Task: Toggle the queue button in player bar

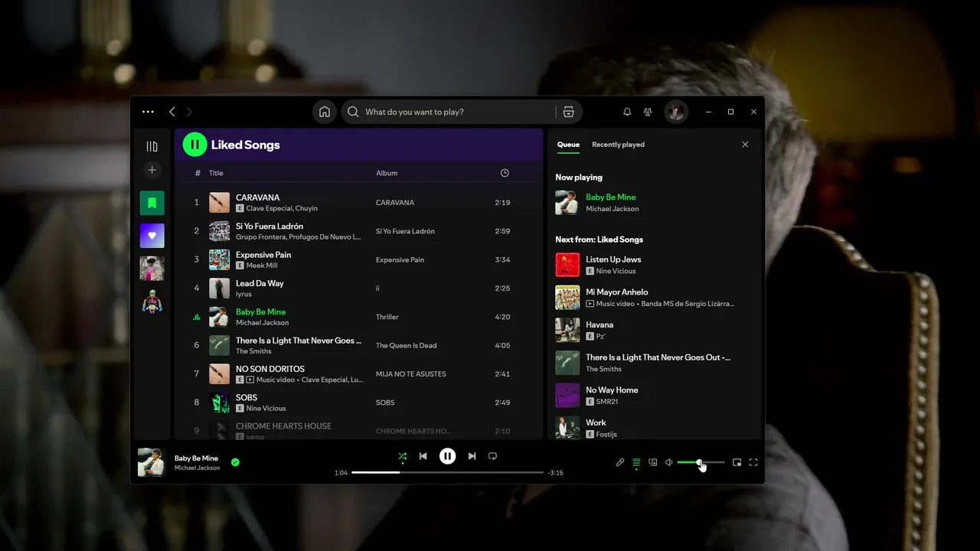Action: coord(636,462)
